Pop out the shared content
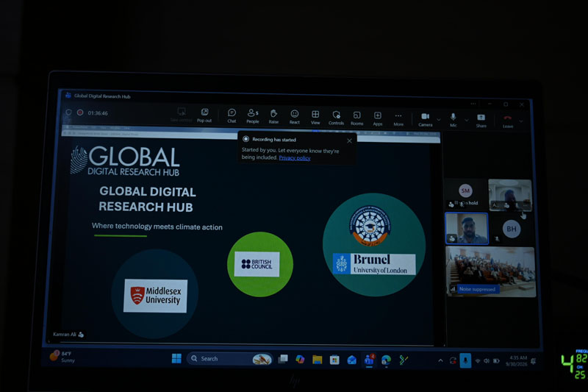Screen dimensions: 588x392 coord(204,115)
